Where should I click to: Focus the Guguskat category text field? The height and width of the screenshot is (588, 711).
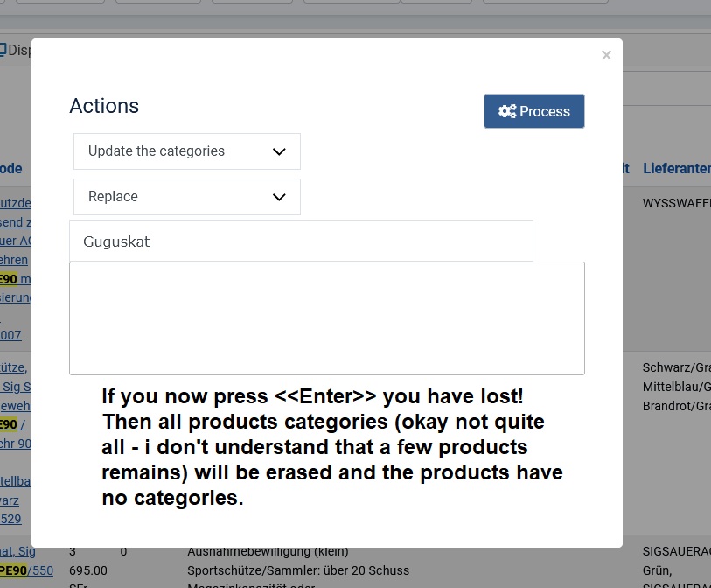pyautogui.click(x=301, y=241)
